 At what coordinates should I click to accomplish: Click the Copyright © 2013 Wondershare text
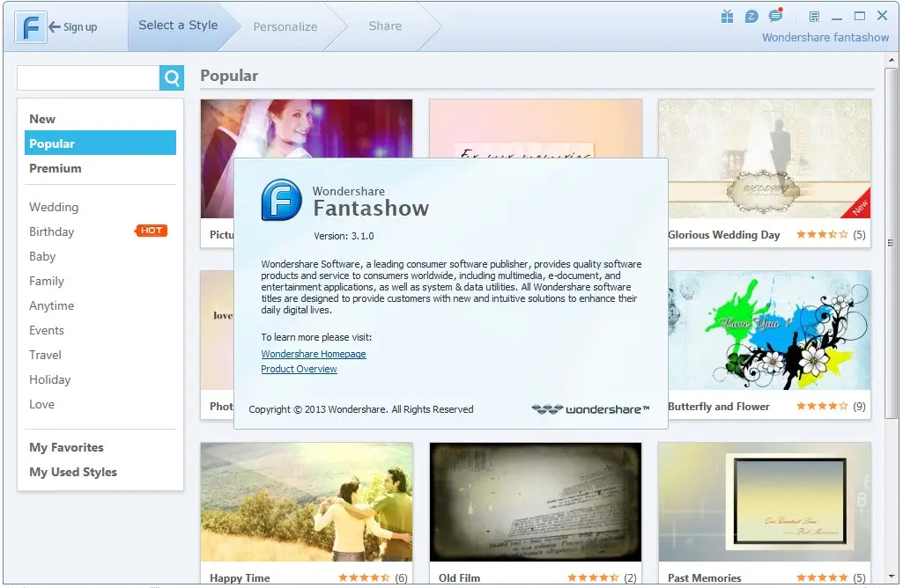coord(361,409)
